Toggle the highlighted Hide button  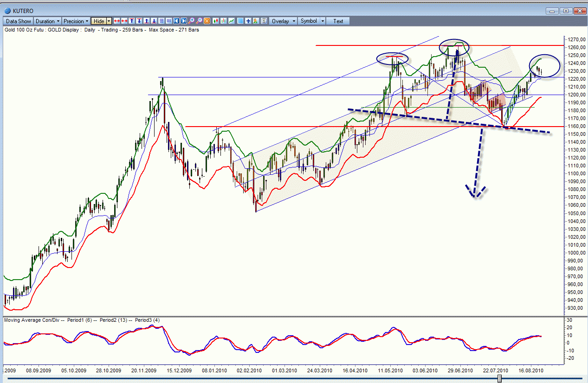[99, 21]
